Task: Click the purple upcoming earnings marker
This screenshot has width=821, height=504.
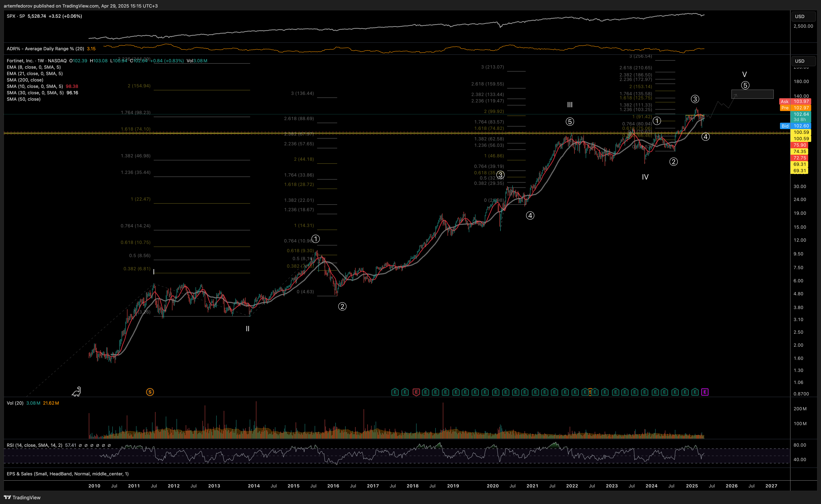Action: pos(705,392)
